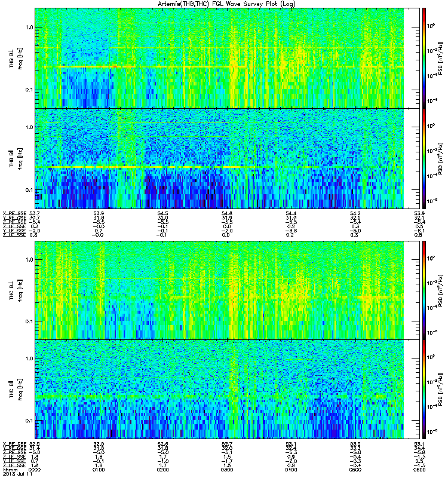This screenshot has height=478, width=448.
Task: Click the THC B-parallel spectrogram panel
Action: click(219, 389)
